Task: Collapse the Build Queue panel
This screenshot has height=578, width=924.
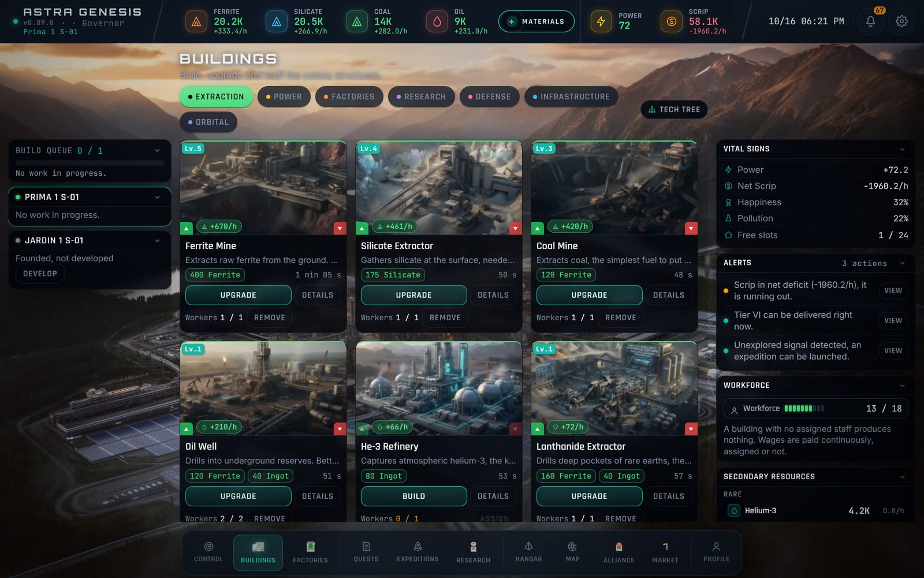Action: [x=157, y=151]
